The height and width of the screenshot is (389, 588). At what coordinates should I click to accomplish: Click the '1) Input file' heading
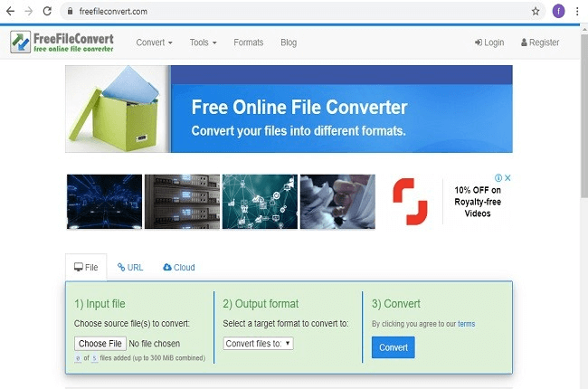tap(100, 303)
